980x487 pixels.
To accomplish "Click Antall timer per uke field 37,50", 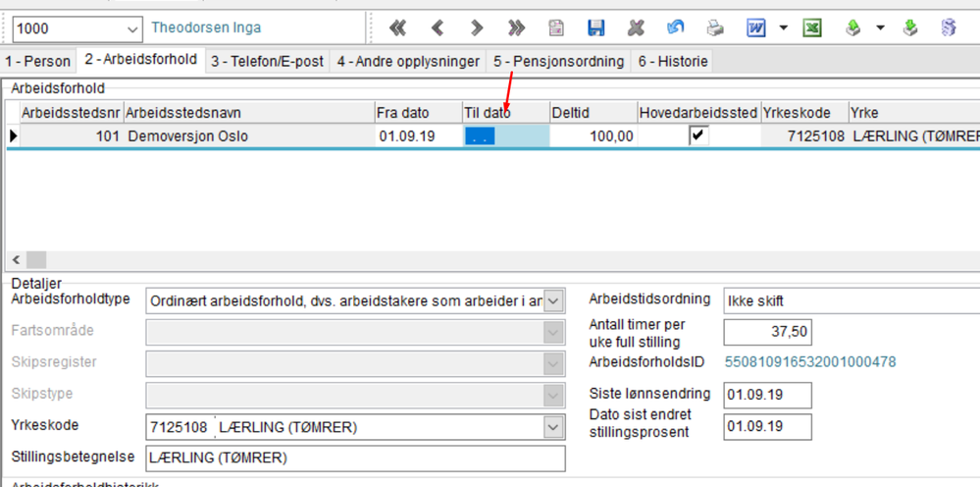I will click(767, 332).
